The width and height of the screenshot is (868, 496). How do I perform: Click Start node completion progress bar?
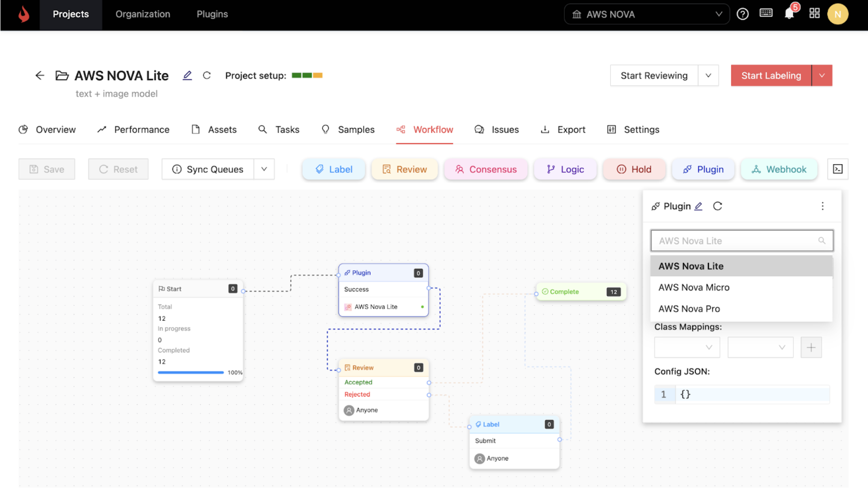[191, 372]
